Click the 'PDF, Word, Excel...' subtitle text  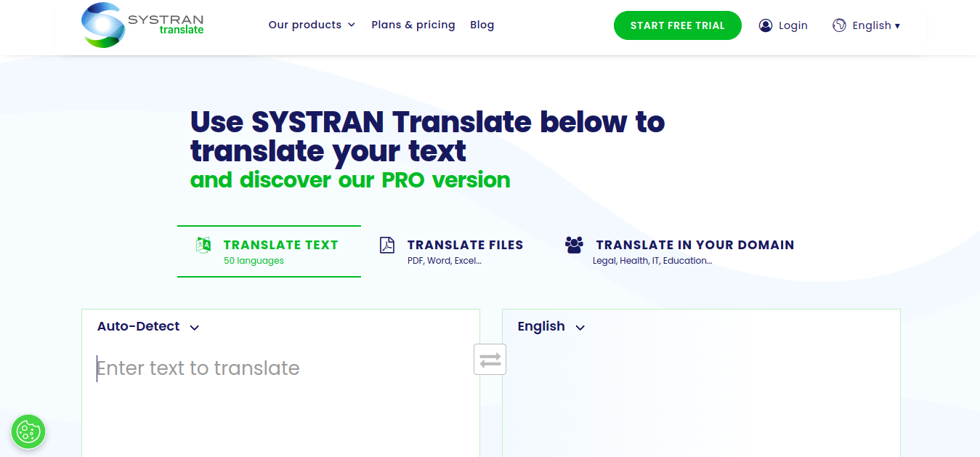(445, 261)
